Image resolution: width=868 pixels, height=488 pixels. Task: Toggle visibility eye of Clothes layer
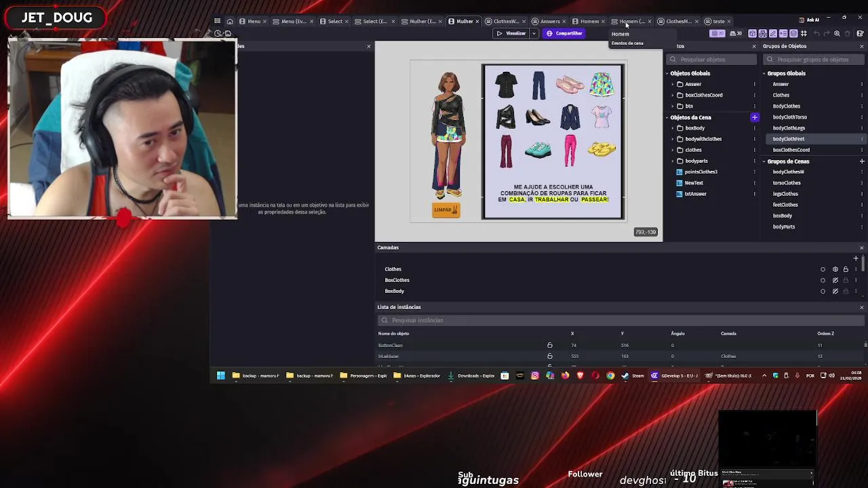[835, 269]
